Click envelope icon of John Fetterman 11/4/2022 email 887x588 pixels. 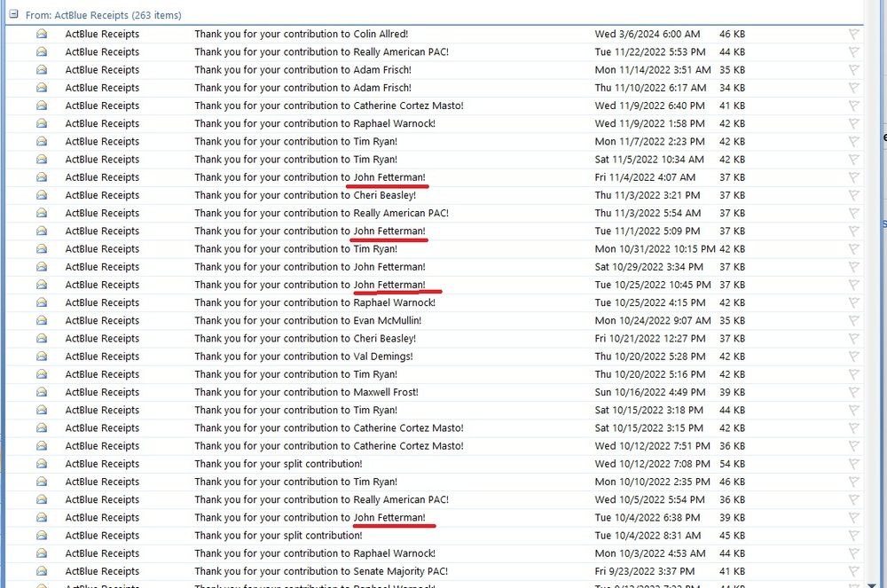(42, 177)
